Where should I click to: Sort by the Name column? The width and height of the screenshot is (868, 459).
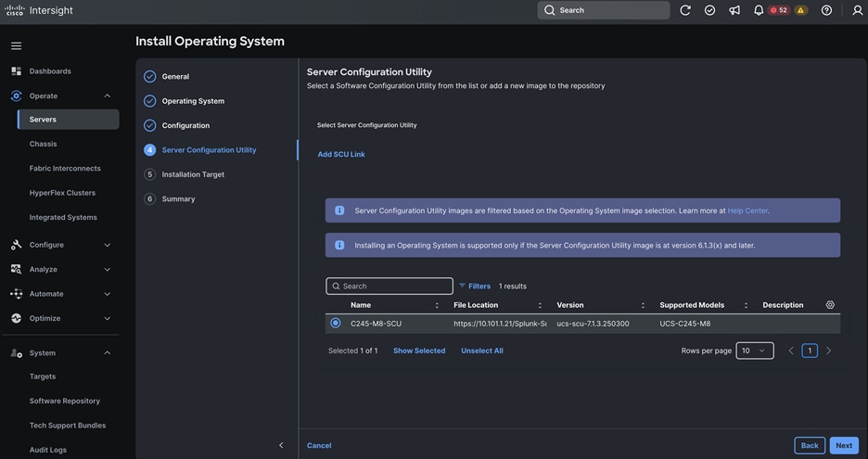(437, 305)
